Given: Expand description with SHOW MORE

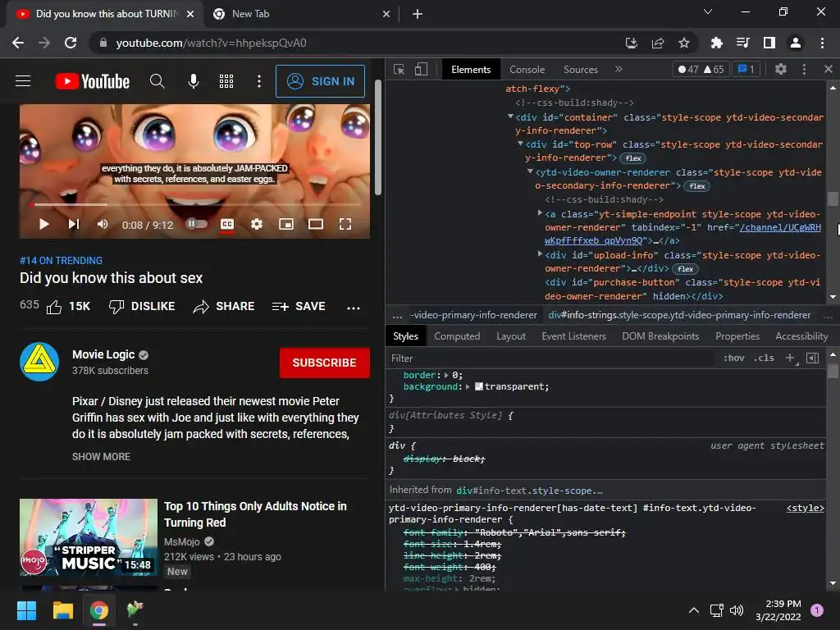Looking at the screenshot, I should (x=101, y=456).
